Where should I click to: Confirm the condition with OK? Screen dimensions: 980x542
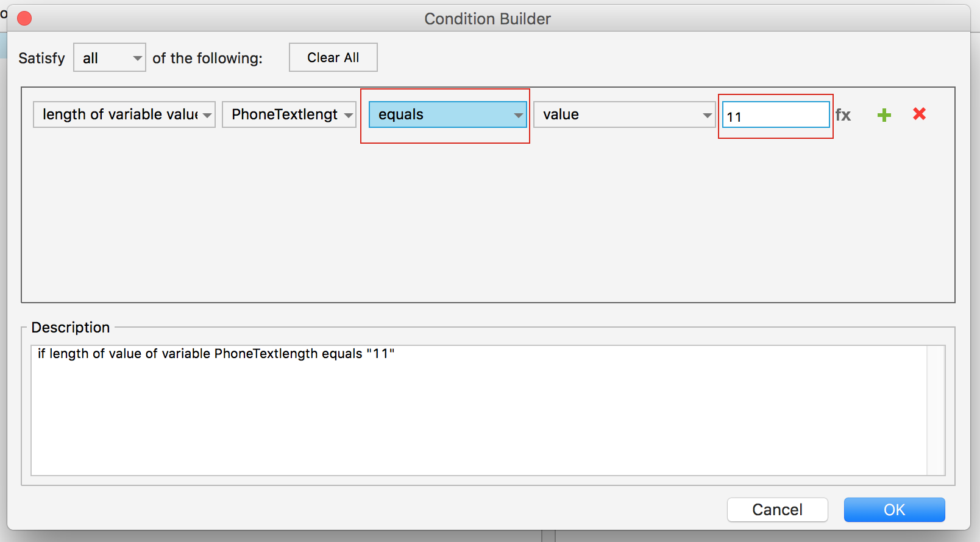894,510
